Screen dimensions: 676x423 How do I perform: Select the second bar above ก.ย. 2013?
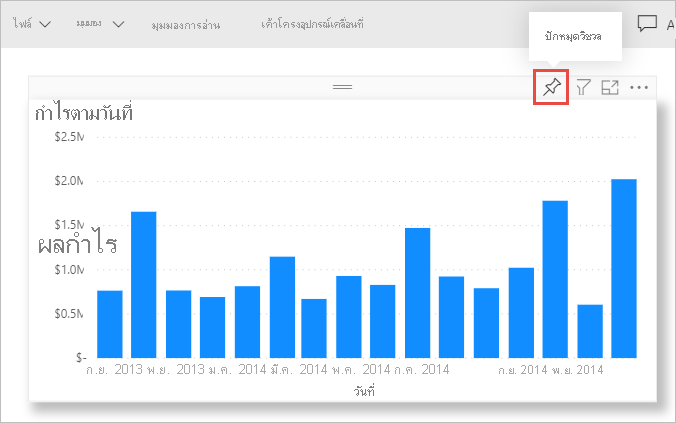pos(144,285)
